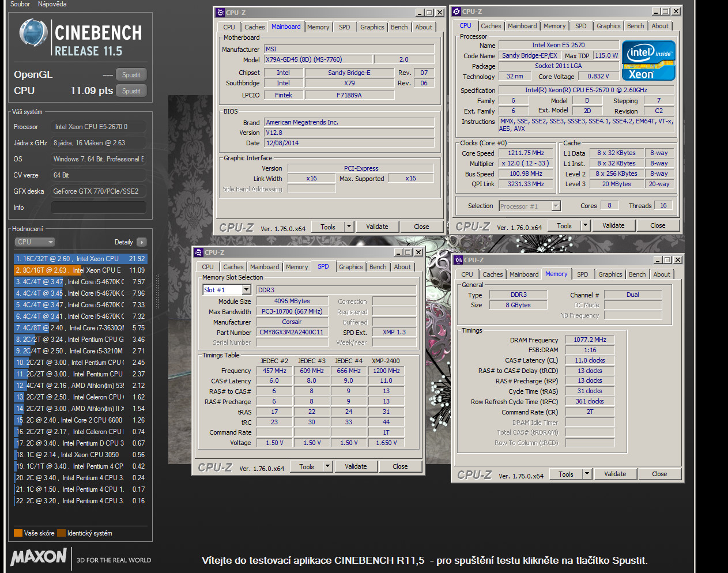Click the XMP-2400 frequency value 1200 MHz

[386, 371]
